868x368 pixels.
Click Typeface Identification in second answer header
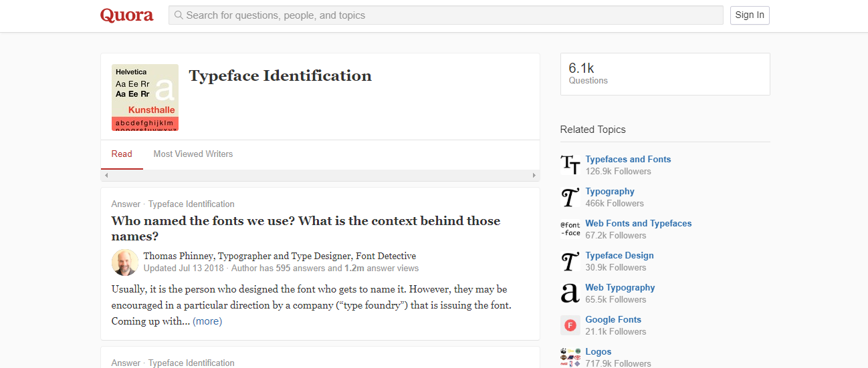(191, 363)
